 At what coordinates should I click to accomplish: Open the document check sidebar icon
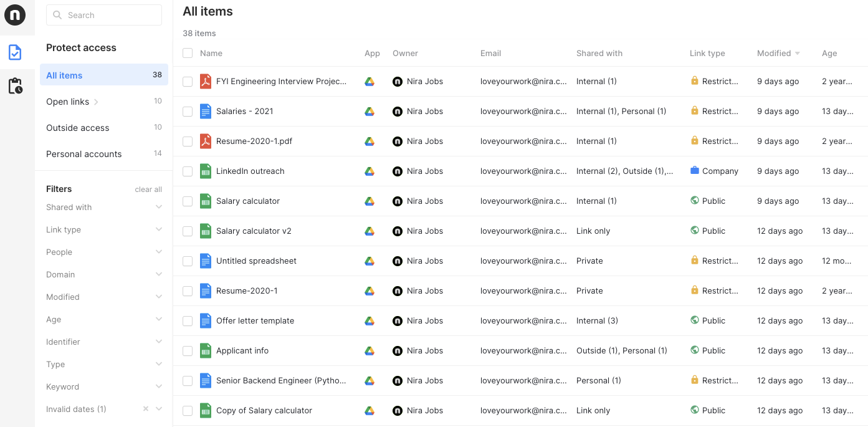click(x=15, y=52)
